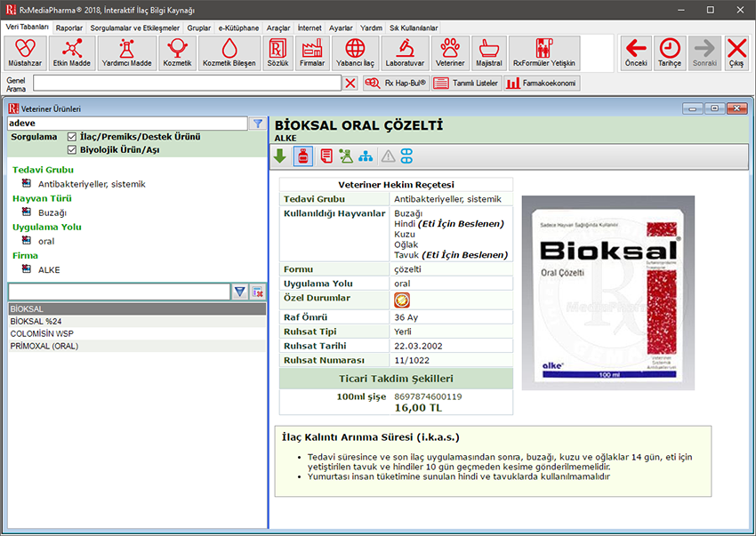Switch to the Raporlar tab
The image size is (756, 536).
pos(69,28)
